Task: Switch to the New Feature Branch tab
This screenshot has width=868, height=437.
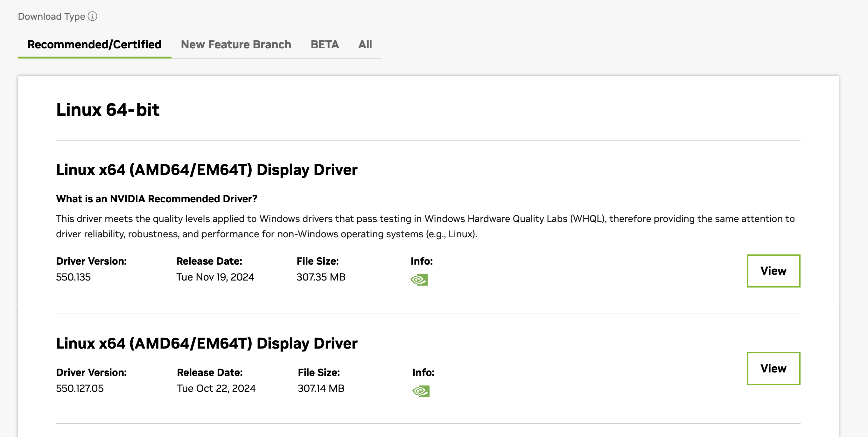Action: [x=236, y=44]
